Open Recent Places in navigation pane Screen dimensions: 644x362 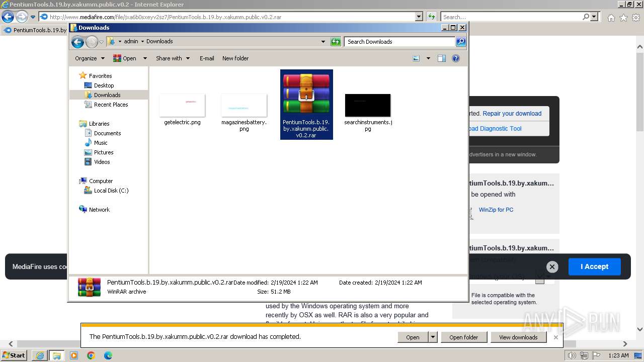tap(111, 105)
